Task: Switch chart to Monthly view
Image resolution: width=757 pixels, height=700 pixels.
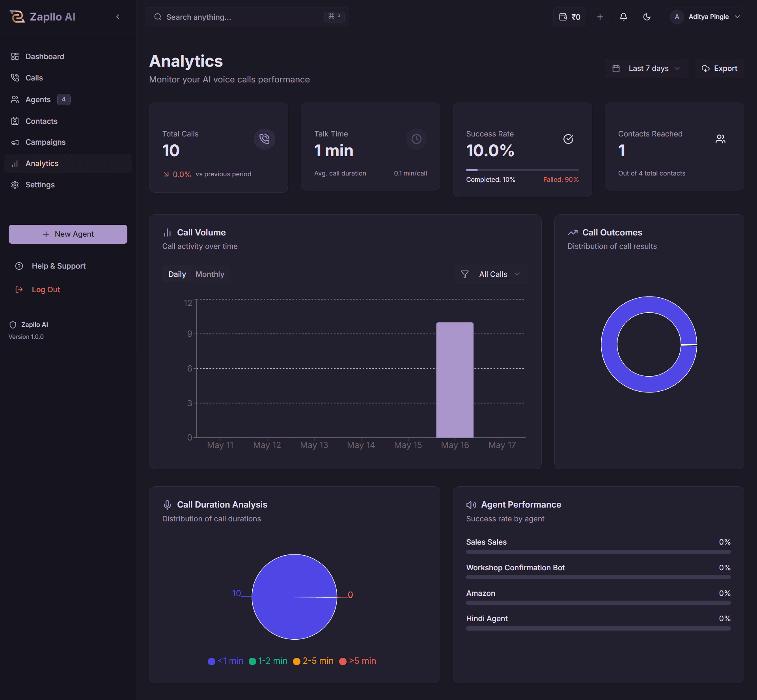Action: point(210,274)
